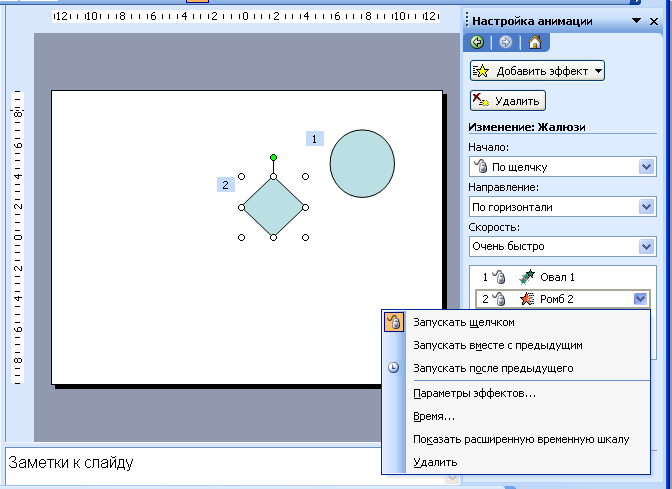This screenshot has height=489, width=672.
Task: Close the Настройка анимации pane
Action: [654, 21]
